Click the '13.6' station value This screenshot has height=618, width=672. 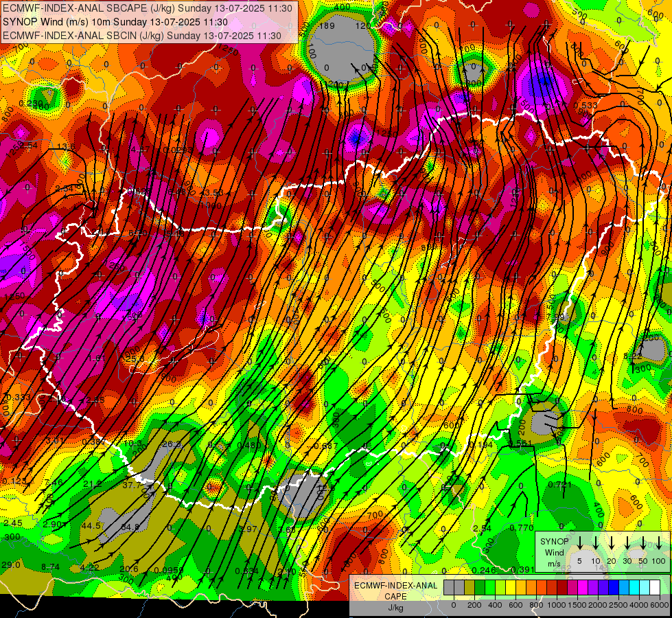coord(67,147)
